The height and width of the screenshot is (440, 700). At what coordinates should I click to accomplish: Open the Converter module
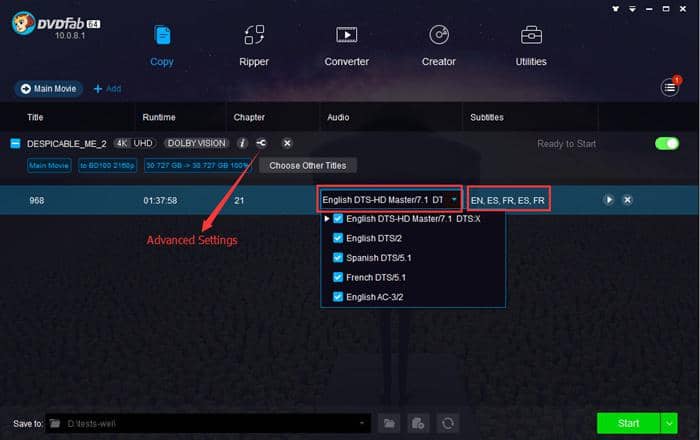coord(346,46)
